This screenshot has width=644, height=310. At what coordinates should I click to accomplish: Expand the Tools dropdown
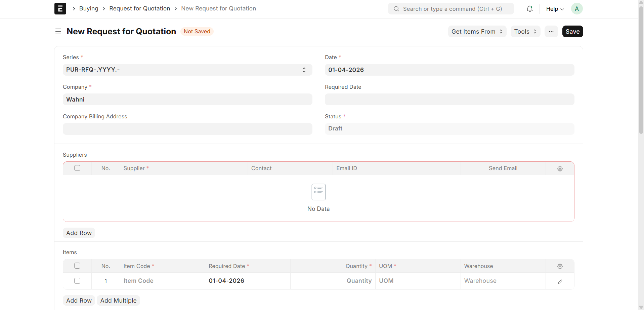[x=525, y=32]
